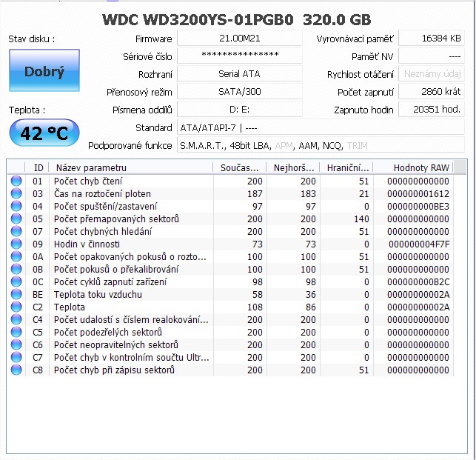Click the 42 °C temperature indicator

click(x=44, y=133)
